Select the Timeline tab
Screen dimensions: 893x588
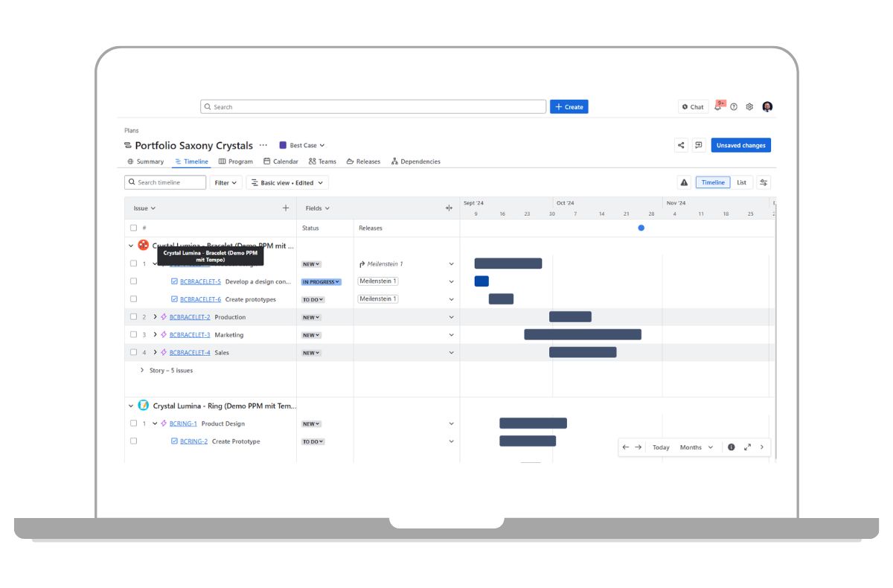pyautogui.click(x=191, y=162)
